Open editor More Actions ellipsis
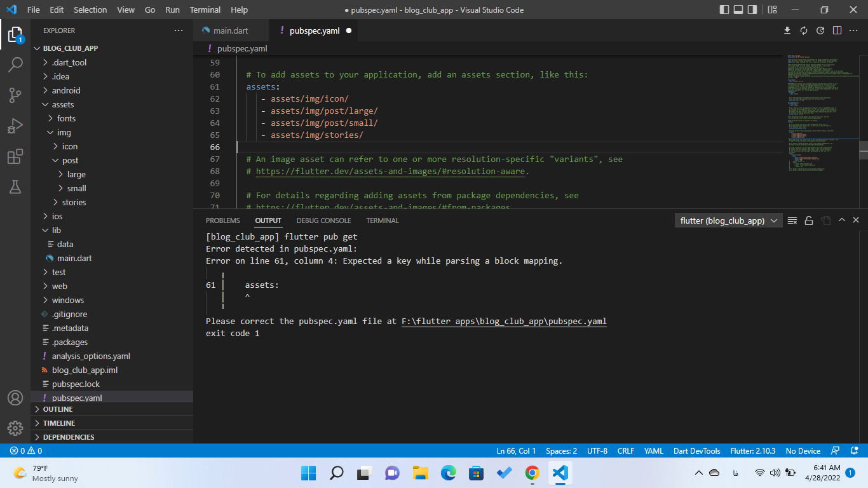The width and height of the screenshot is (868, 488). click(853, 30)
